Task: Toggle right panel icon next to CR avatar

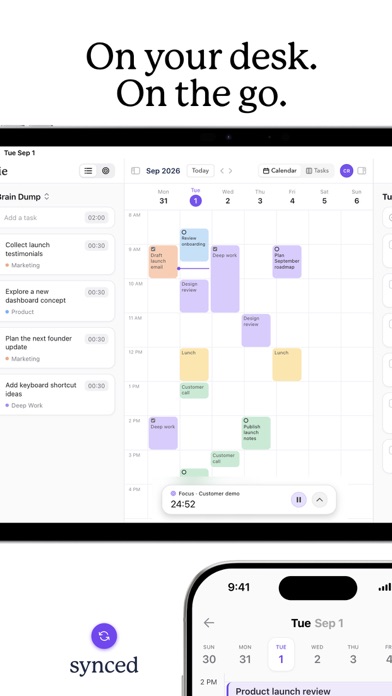Action: pyautogui.click(x=362, y=170)
